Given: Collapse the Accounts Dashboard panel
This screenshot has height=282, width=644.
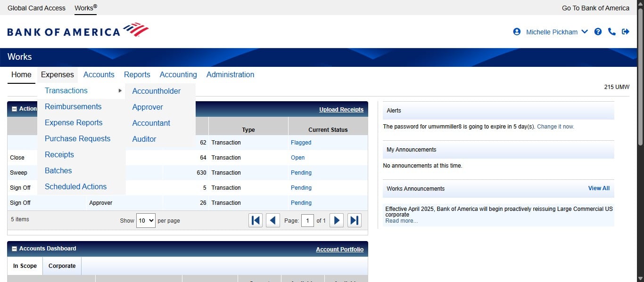Looking at the screenshot, I should click(14, 249).
